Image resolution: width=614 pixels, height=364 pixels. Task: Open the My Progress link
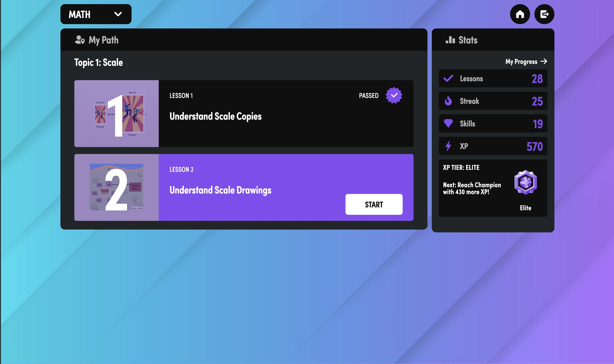click(x=521, y=61)
